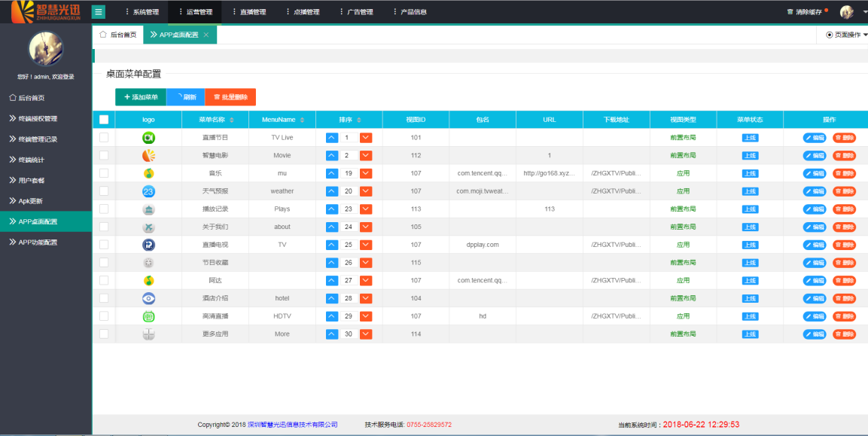Check the box for the 播放记录 row
The height and width of the screenshot is (436, 868).
104,209
